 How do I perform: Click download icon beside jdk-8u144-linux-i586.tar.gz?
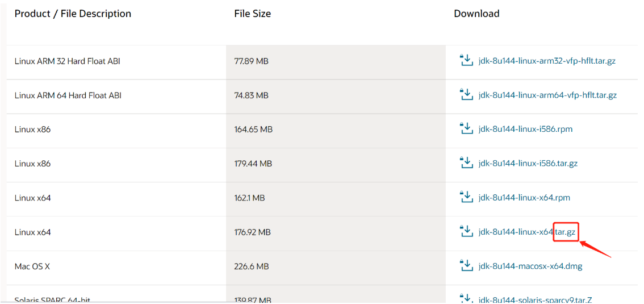[x=466, y=163]
